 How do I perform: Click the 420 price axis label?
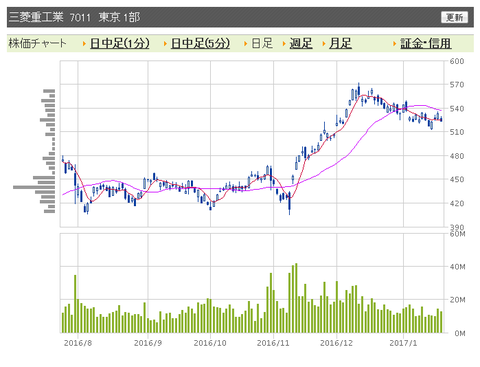click(457, 203)
